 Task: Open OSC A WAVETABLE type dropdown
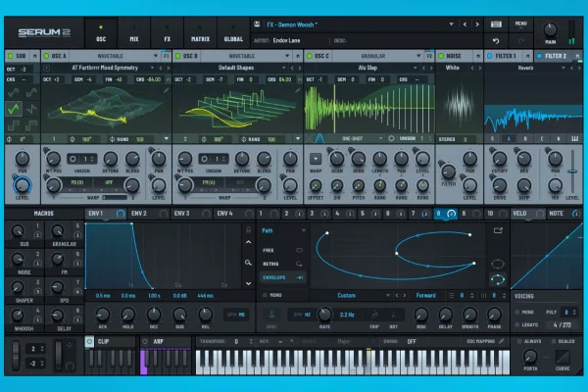coord(155,56)
